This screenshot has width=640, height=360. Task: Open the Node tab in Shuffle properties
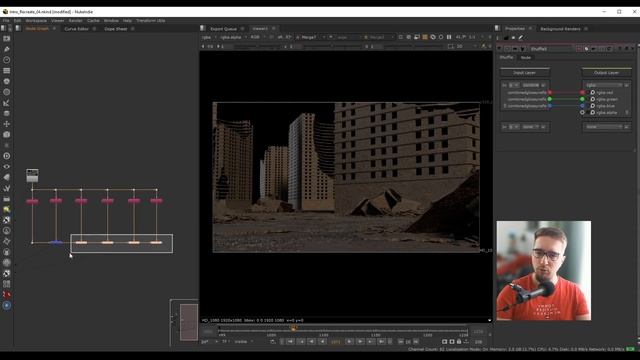coord(526,58)
